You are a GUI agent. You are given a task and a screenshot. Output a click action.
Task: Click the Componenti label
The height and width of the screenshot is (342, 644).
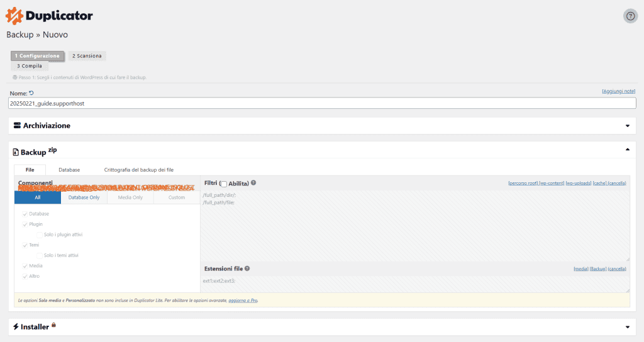click(x=35, y=183)
